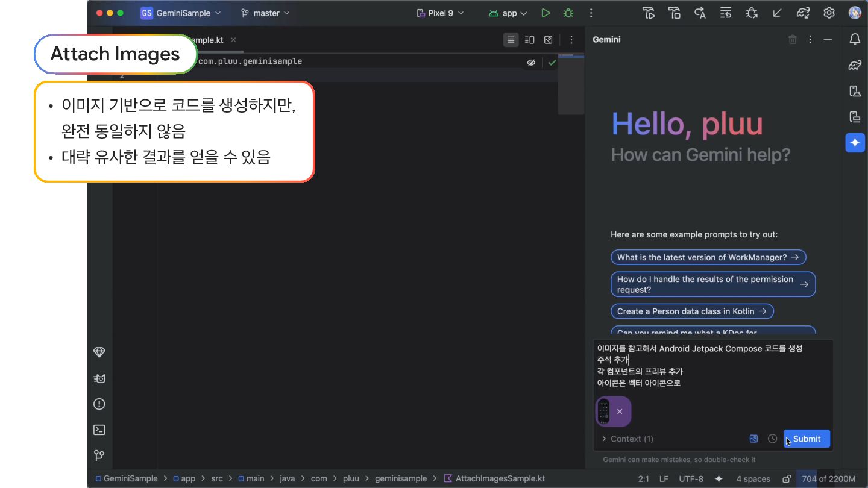Image resolution: width=868 pixels, height=488 pixels.
Task: Switch editor to Code-only view mode
Action: click(x=511, y=40)
